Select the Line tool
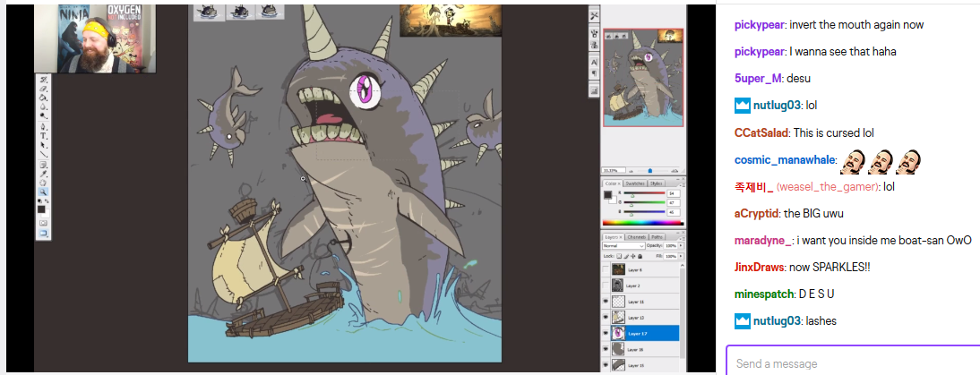 [43, 154]
